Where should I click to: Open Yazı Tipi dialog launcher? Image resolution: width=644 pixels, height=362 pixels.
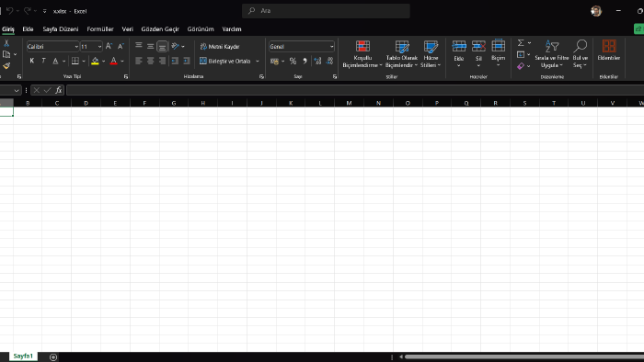[126, 76]
